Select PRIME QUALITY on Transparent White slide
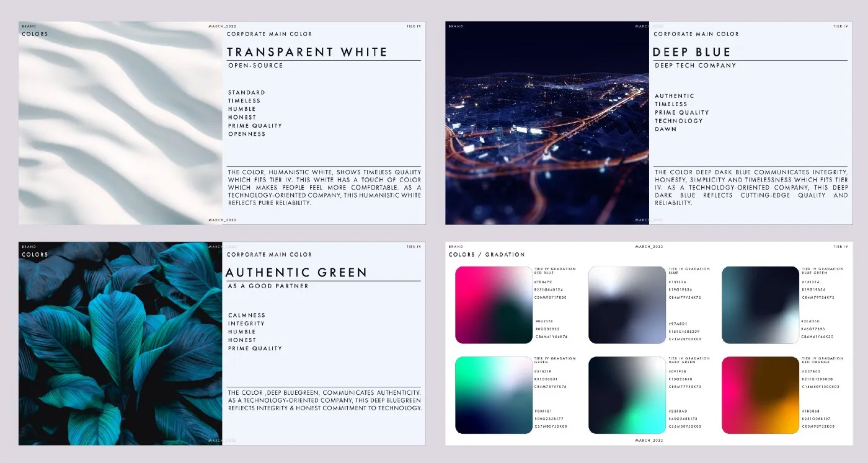The width and height of the screenshot is (868, 463). (x=255, y=126)
